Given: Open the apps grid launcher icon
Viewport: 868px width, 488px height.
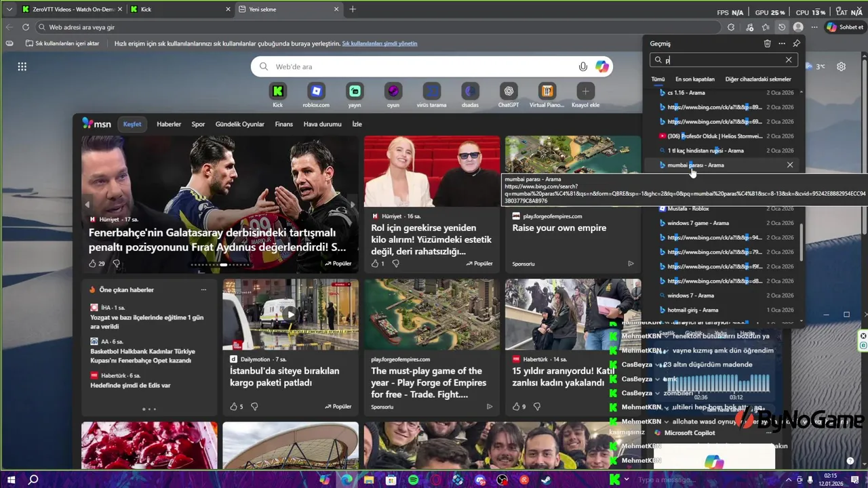Looking at the screenshot, I should 22,66.
